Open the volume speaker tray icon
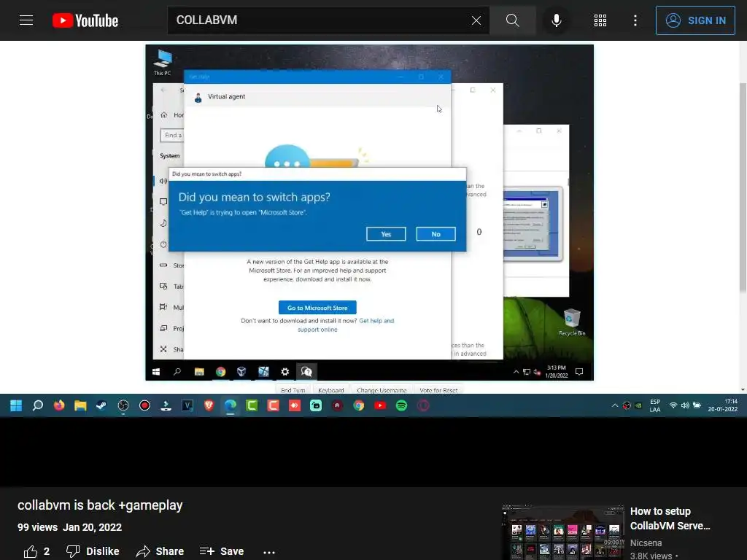747x560 pixels. tap(685, 405)
